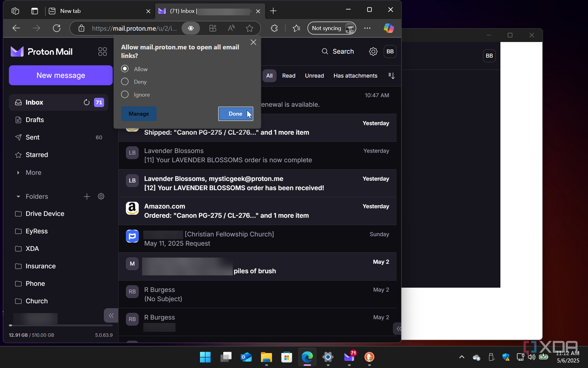588x368 pixels.
Task: Click the storage usage bar
Action: pos(61,325)
